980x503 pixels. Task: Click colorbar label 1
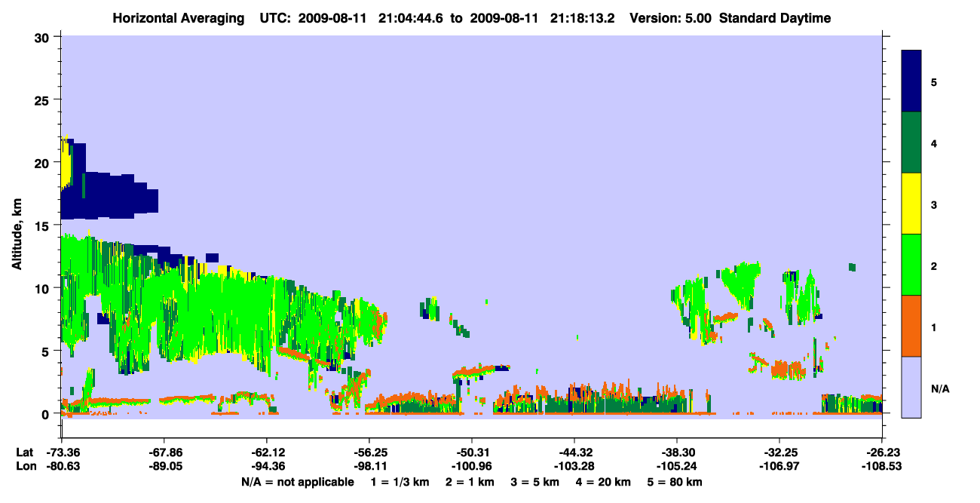tap(934, 327)
